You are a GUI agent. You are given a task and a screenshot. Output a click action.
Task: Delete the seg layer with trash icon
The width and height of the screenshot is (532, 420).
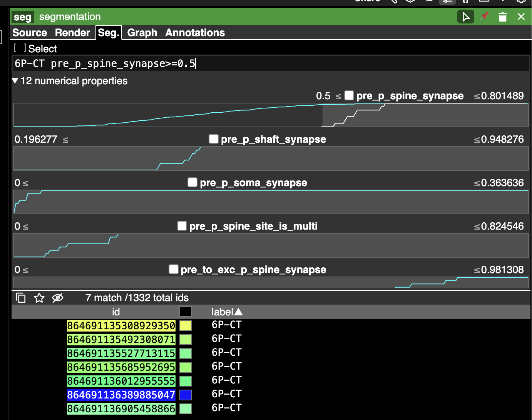tap(503, 17)
